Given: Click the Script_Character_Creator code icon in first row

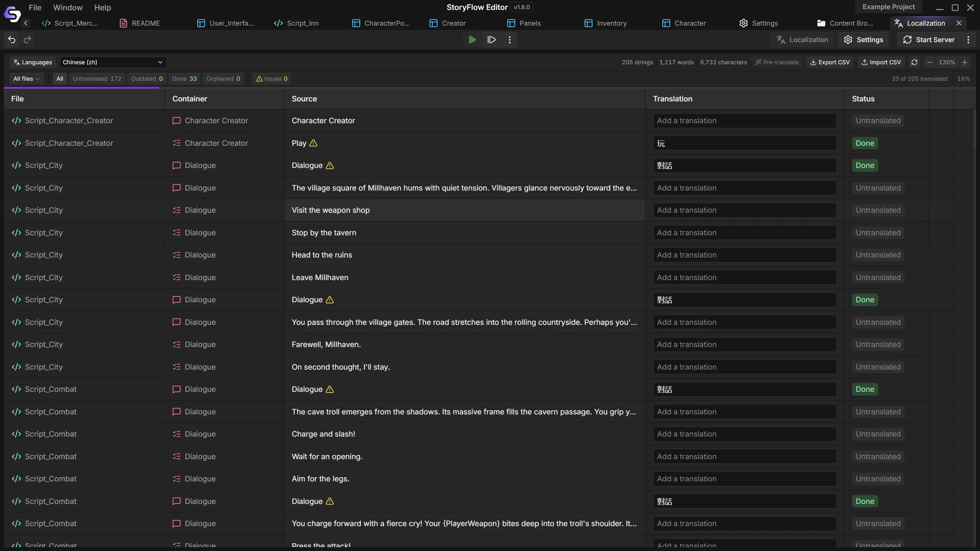Looking at the screenshot, I should click(x=16, y=121).
